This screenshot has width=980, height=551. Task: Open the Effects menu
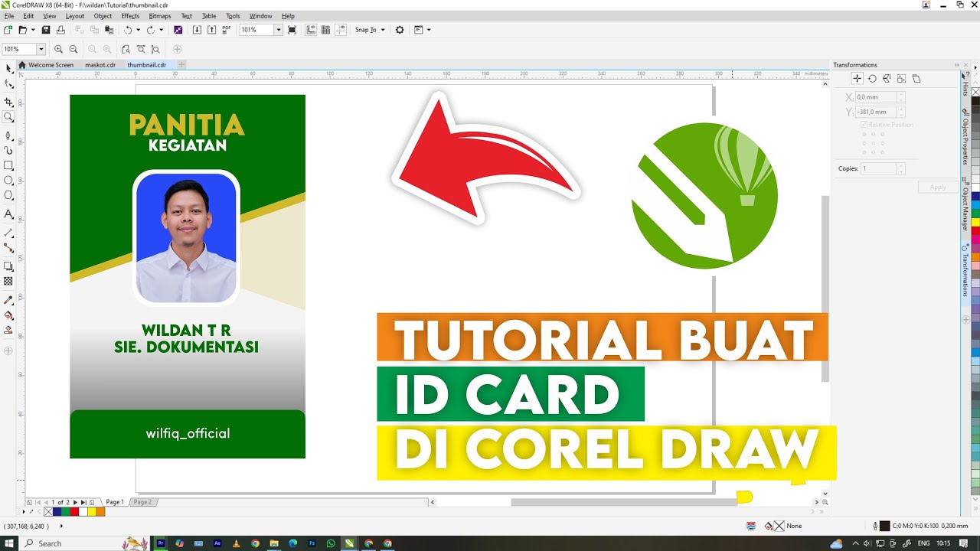(130, 16)
